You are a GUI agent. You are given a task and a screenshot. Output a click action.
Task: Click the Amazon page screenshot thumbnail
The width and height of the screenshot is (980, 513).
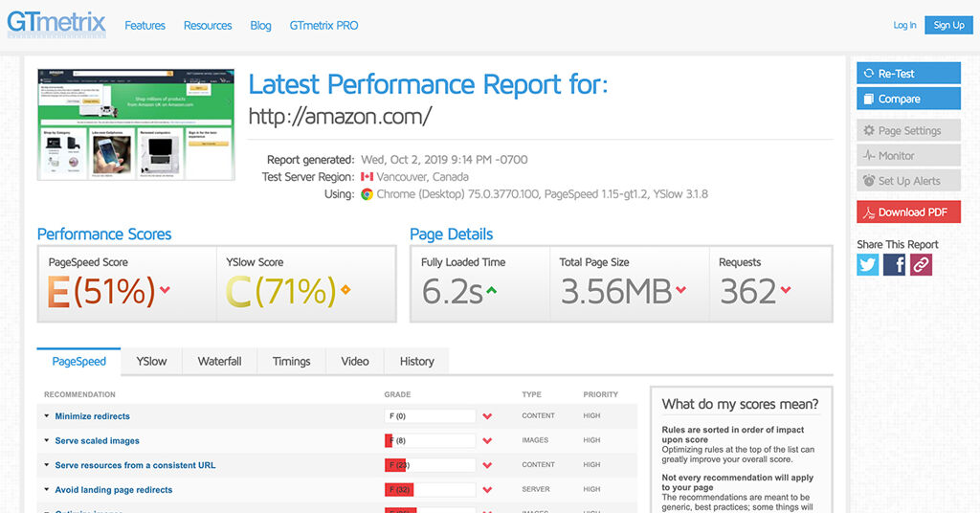click(136, 124)
